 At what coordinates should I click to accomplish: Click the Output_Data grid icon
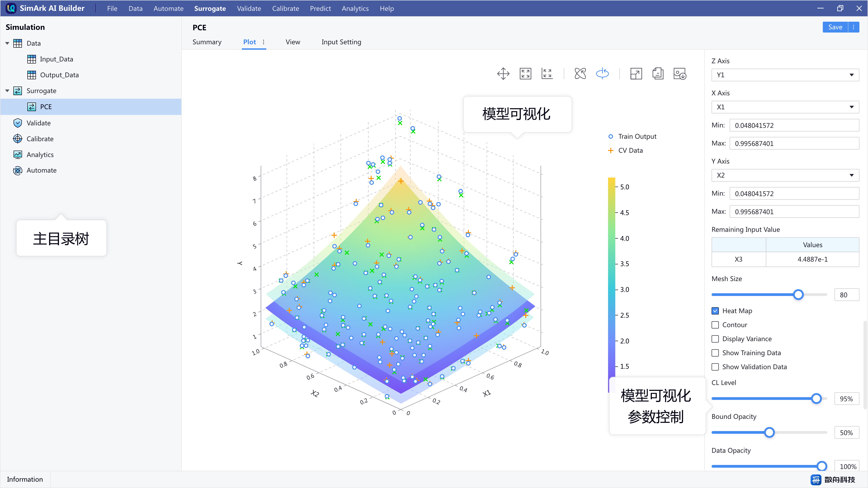coord(31,75)
